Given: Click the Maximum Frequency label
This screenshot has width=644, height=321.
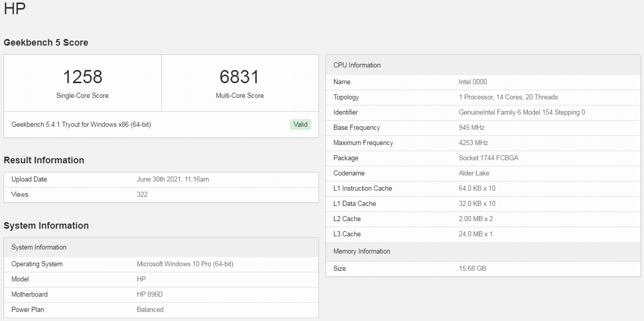Looking at the screenshot, I should (363, 143).
